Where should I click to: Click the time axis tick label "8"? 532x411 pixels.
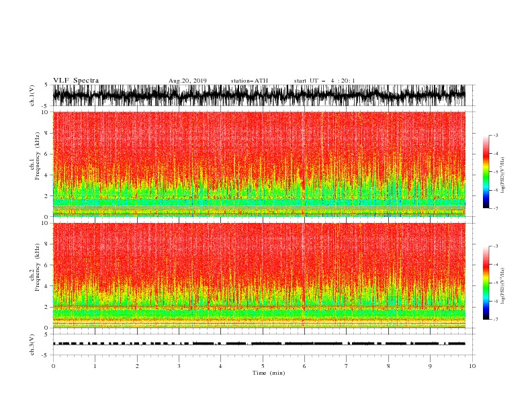pos(388,366)
